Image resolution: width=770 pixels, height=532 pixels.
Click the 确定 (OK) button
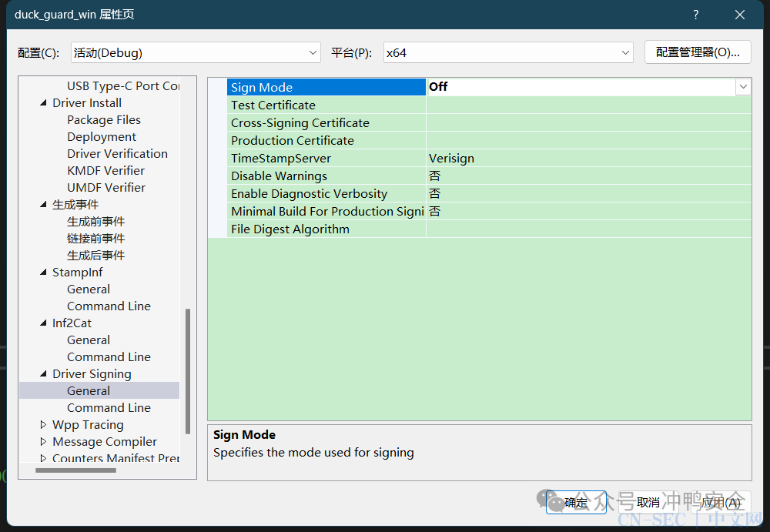pyautogui.click(x=576, y=503)
